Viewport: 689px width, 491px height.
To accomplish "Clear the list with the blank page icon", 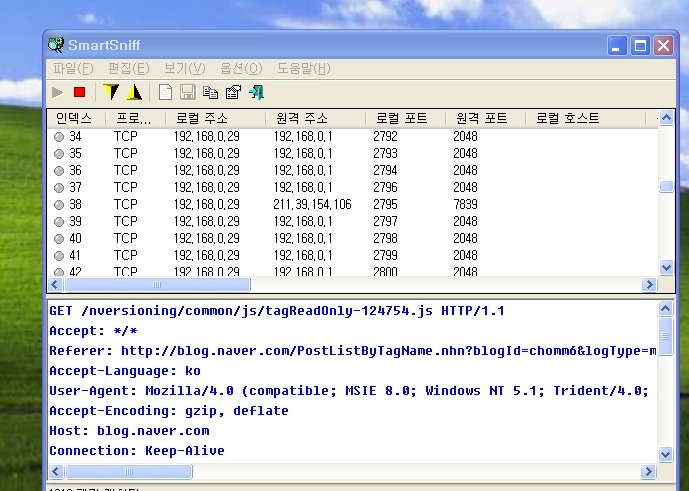I will pos(165,93).
